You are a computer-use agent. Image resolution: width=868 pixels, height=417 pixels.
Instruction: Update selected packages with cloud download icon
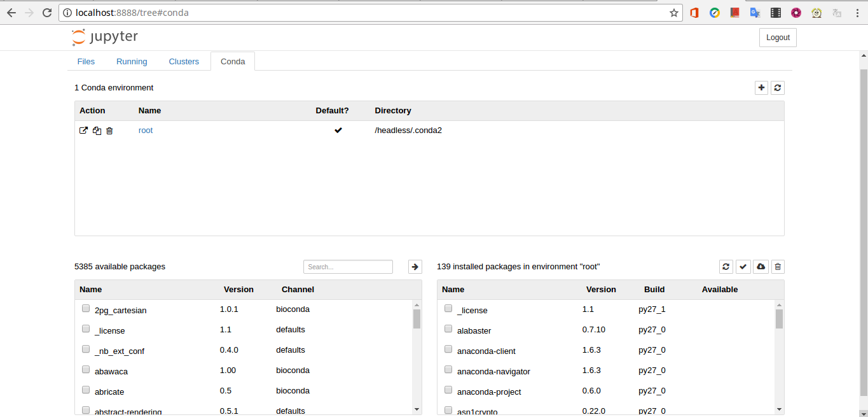(x=761, y=267)
